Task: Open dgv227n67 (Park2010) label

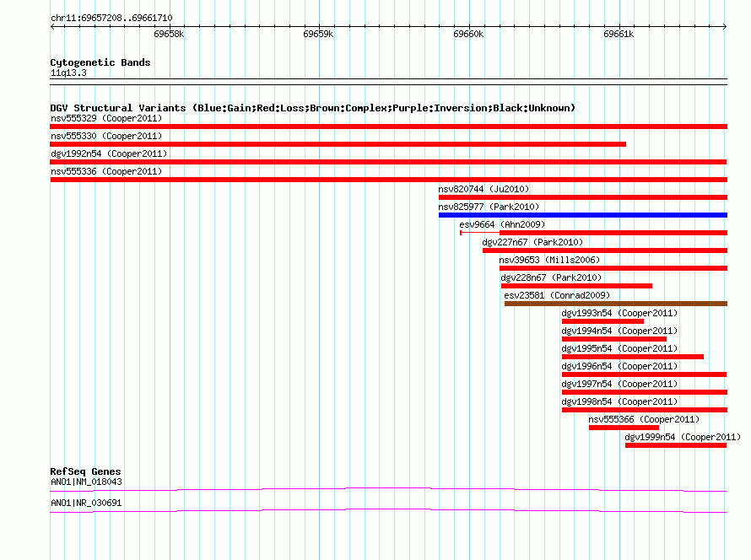Action: 532,242
